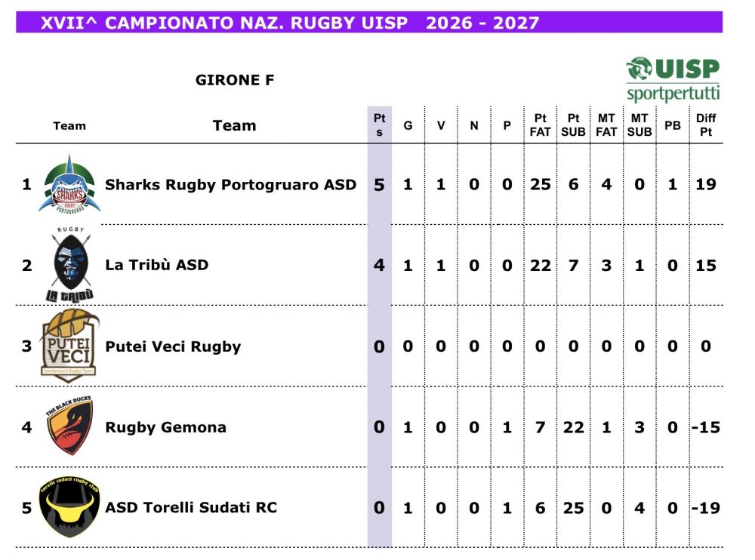The height and width of the screenshot is (560, 755).
Task: Click the Black Ducks Rugby Gemona logo
Action: click(x=69, y=426)
